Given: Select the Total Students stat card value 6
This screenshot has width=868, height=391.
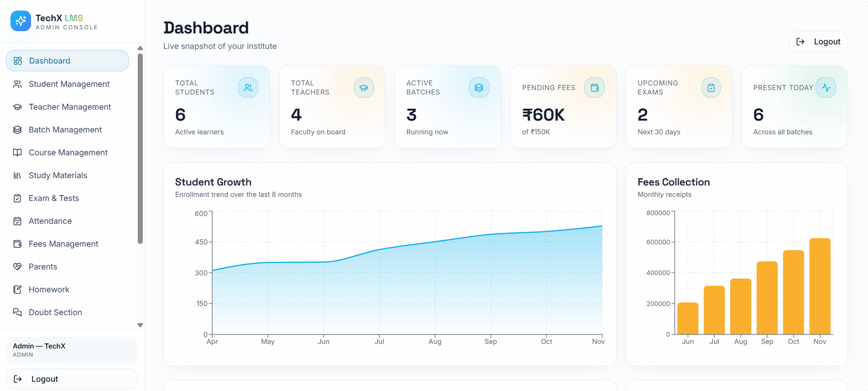Looking at the screenshot, I should tap(181, 115).
